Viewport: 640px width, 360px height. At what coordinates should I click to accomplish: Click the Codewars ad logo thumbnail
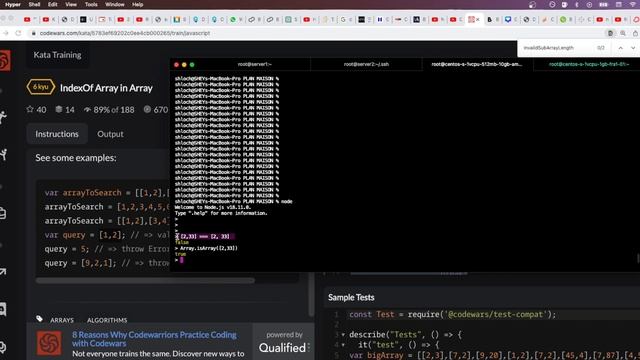tap(49, 343)
